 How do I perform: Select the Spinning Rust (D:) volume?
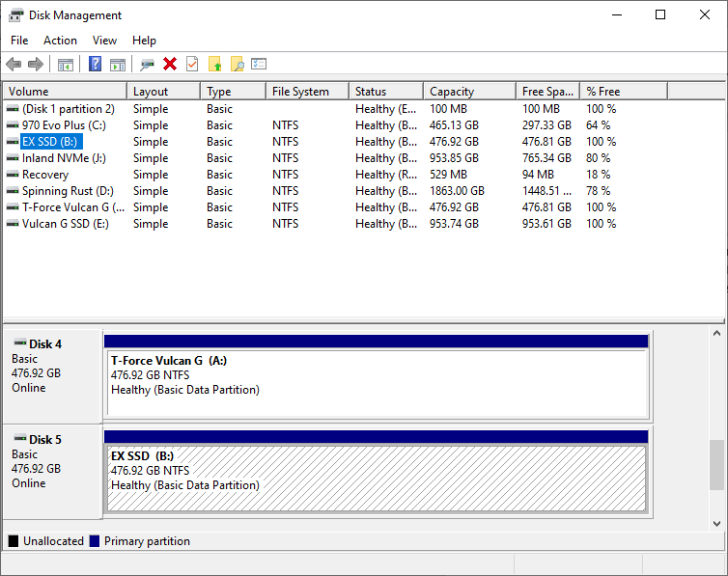336,191
